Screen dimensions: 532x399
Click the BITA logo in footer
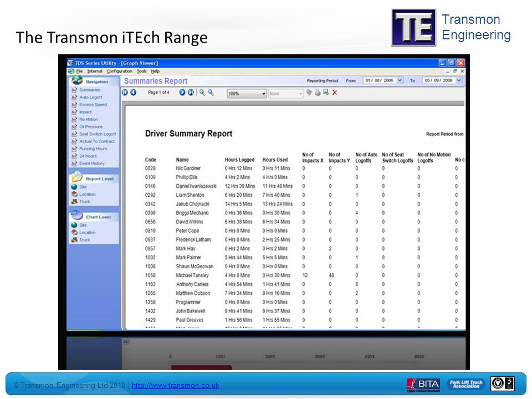pos(424,385)
